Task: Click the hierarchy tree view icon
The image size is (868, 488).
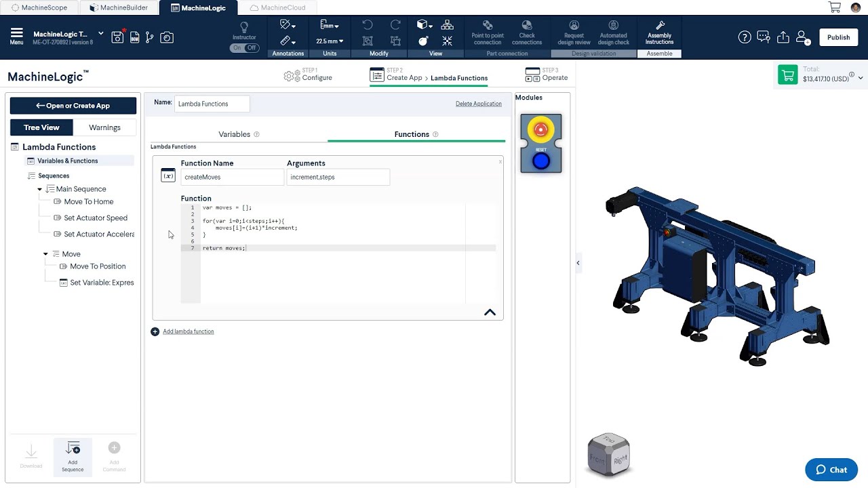Action: (x=448, y=25)
